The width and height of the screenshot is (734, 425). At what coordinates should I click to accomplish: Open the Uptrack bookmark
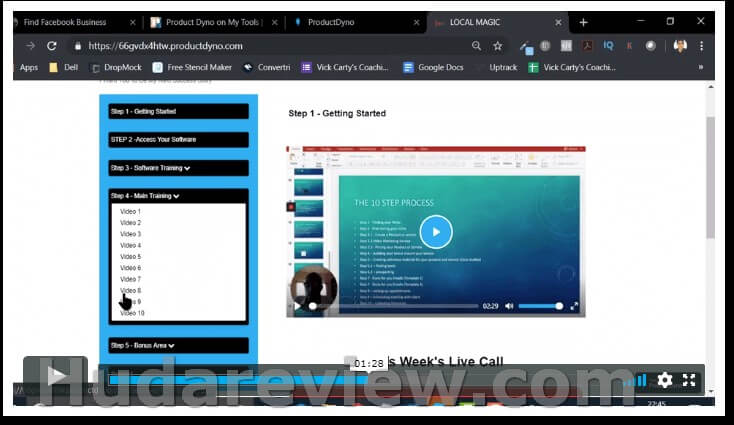click(x=503, y=67)
